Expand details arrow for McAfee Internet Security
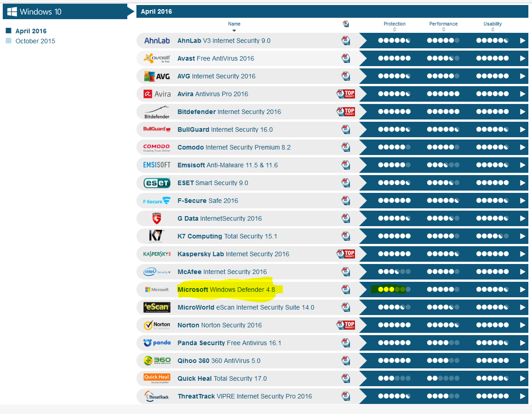The image size is (532, 414). pyautogui.click(x=522, y=272)
